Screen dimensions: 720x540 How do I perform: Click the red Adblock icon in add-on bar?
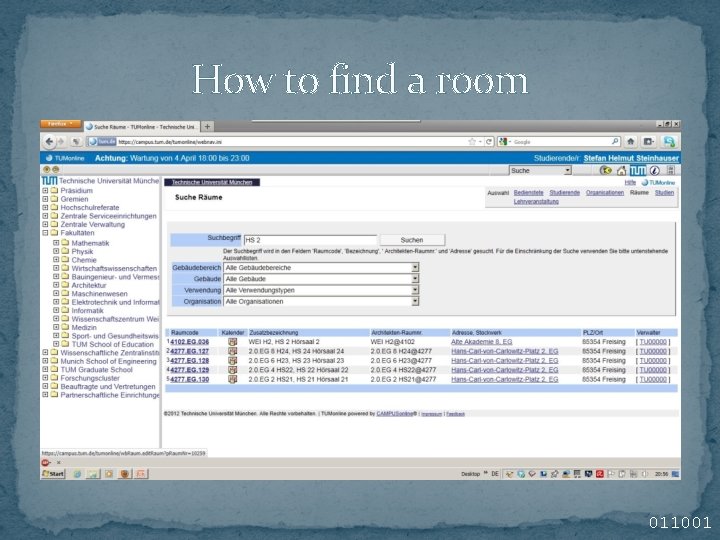(45, 463)
